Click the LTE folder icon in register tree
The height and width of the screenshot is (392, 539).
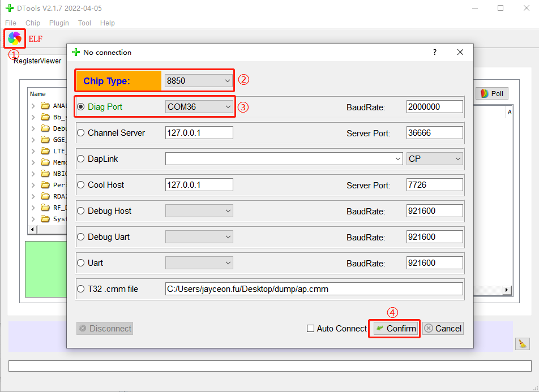pos(45,151)
